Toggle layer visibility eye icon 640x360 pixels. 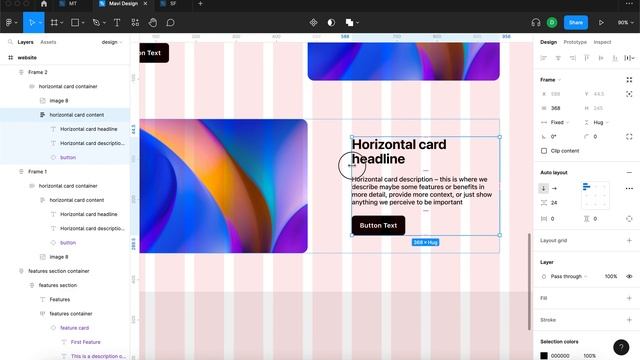click(629, 276)
